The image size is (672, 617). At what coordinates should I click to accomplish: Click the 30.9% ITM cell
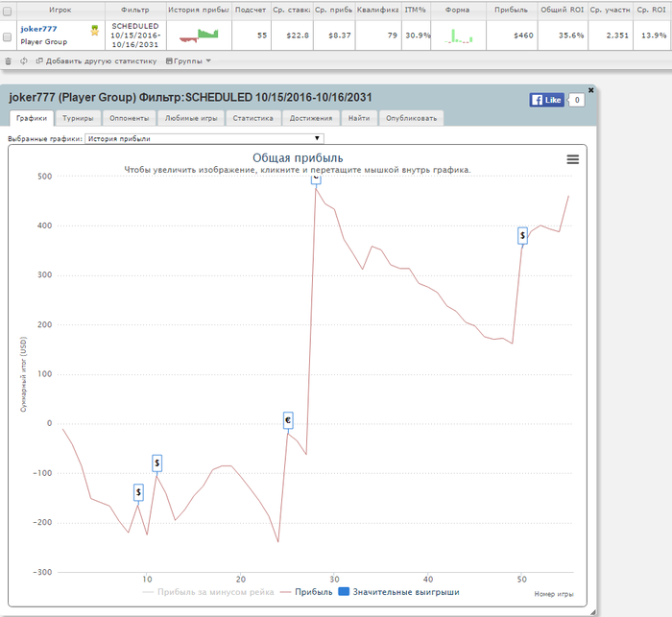pos(416,36)
